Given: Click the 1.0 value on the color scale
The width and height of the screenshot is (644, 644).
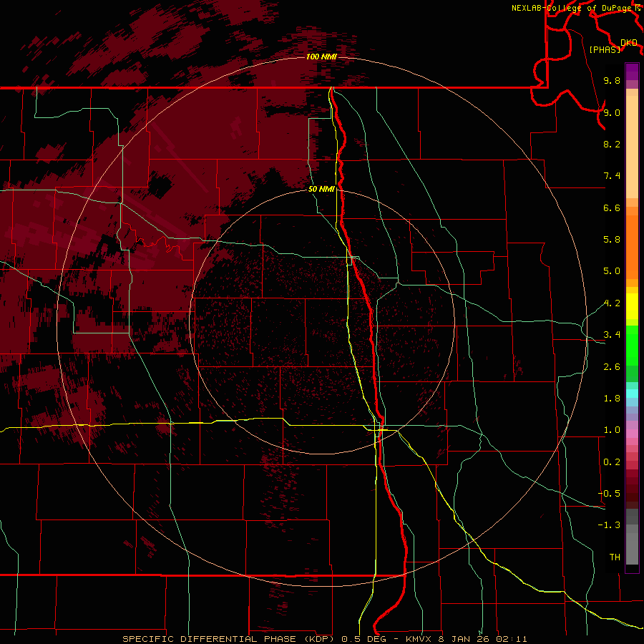Looking at the screenshot, I should point(612,430).
